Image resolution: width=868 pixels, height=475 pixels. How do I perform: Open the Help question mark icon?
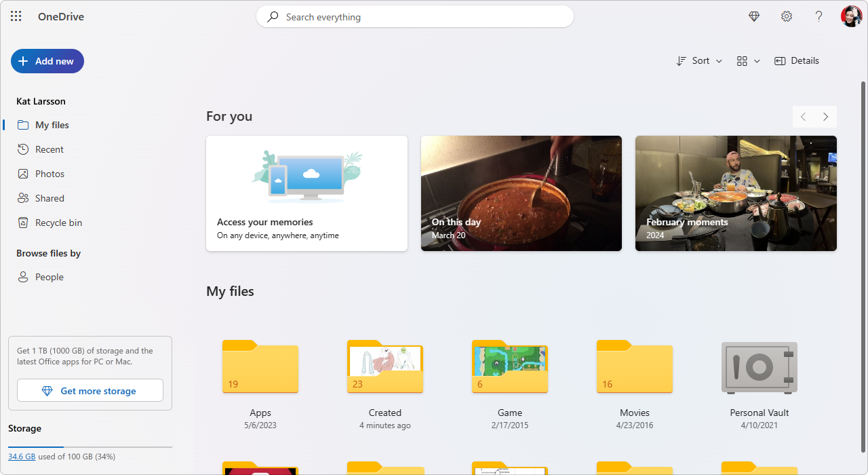818,16
